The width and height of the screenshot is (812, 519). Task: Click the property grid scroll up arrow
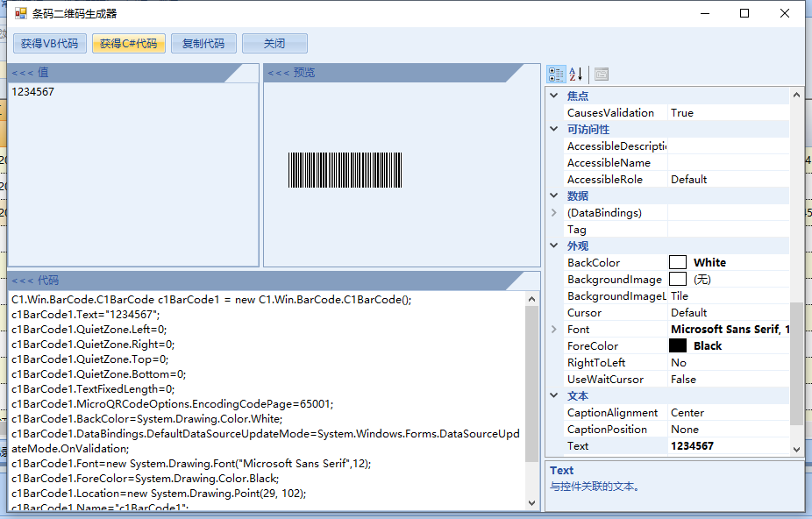point(796,95)
